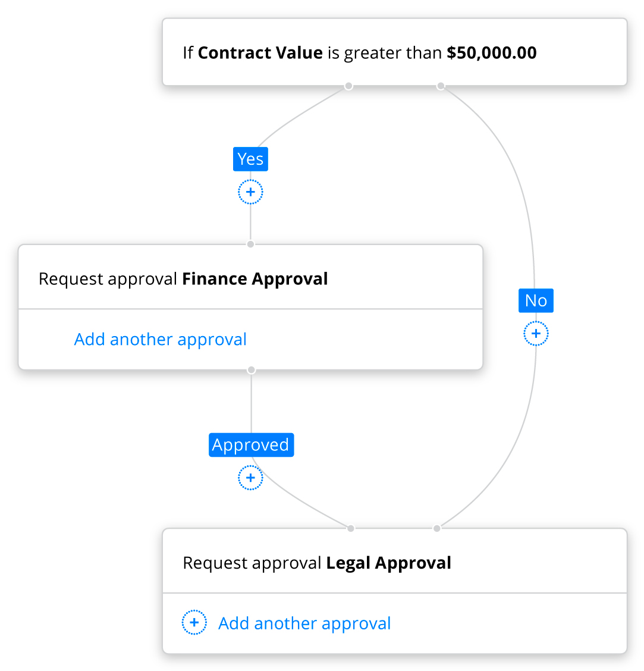This screenshot has height=671, width=644.
Task: Click the connector dot below the condition node
Action: click(348, 86)
